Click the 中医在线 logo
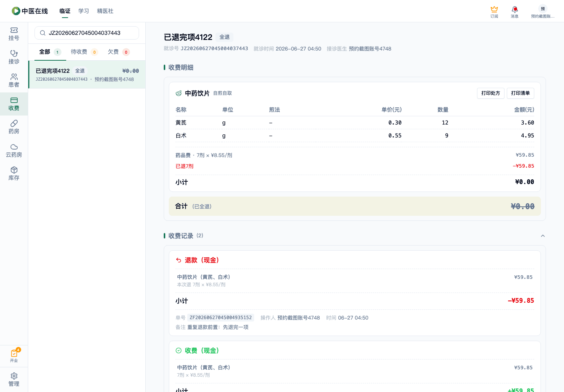This screenshot has width=564, height=392. click(30, 11)
